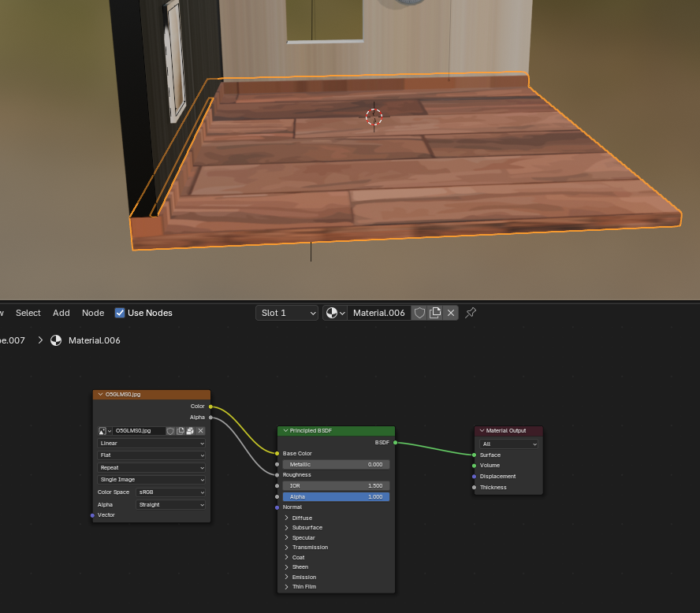The image size is (700, 613).
Task: Expand the Specular panel
Action: (287, 537)
